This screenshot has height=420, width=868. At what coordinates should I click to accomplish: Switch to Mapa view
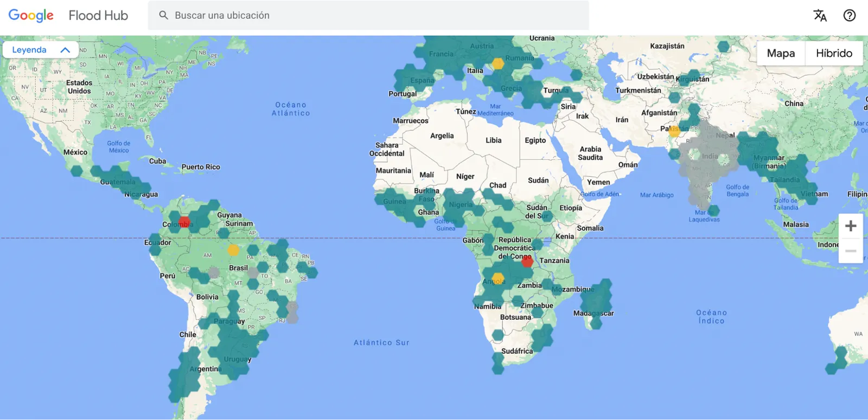(781, 53)
